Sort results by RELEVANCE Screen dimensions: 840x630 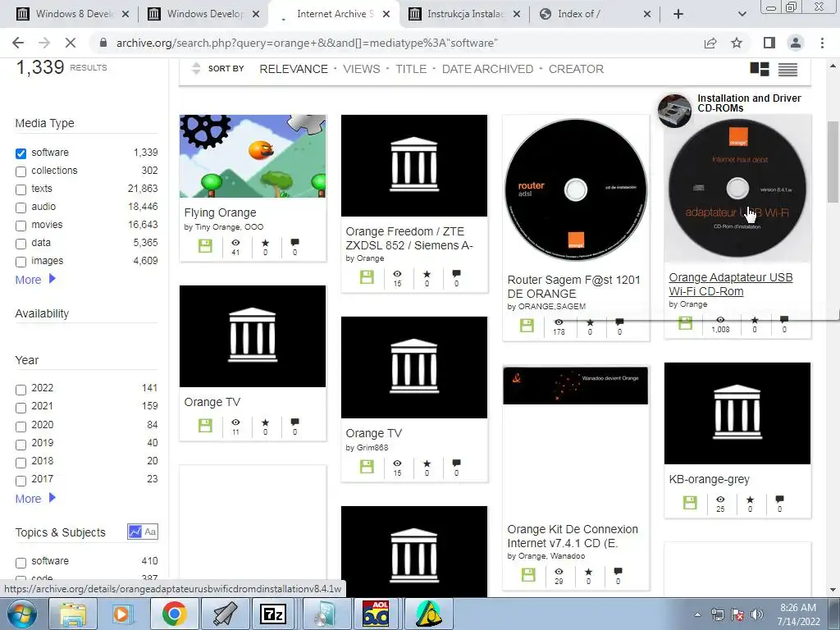294,69
